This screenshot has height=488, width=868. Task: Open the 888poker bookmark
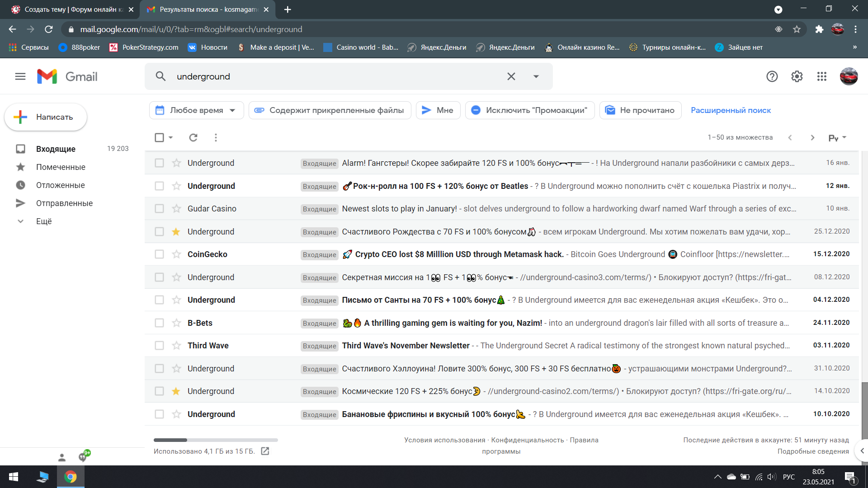[80, 47]
